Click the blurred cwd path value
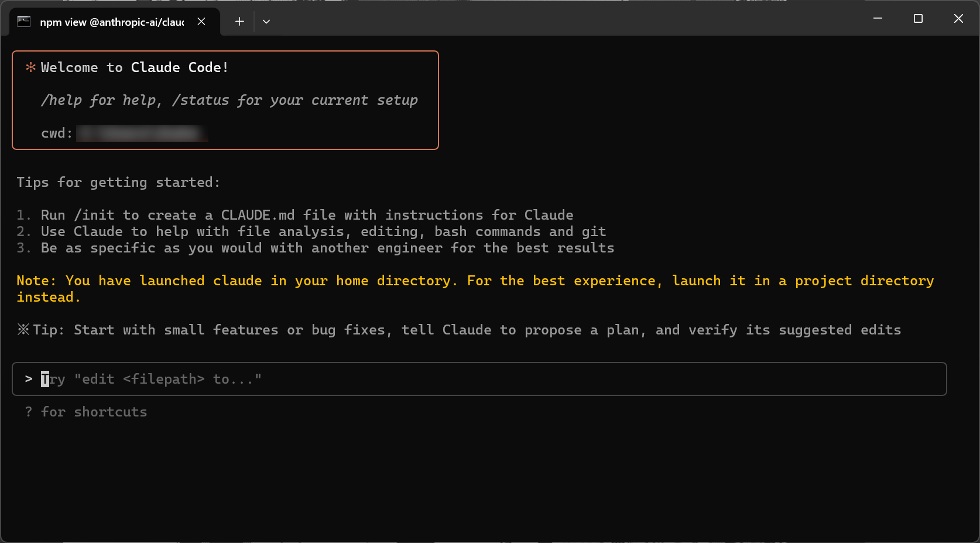 142,133
